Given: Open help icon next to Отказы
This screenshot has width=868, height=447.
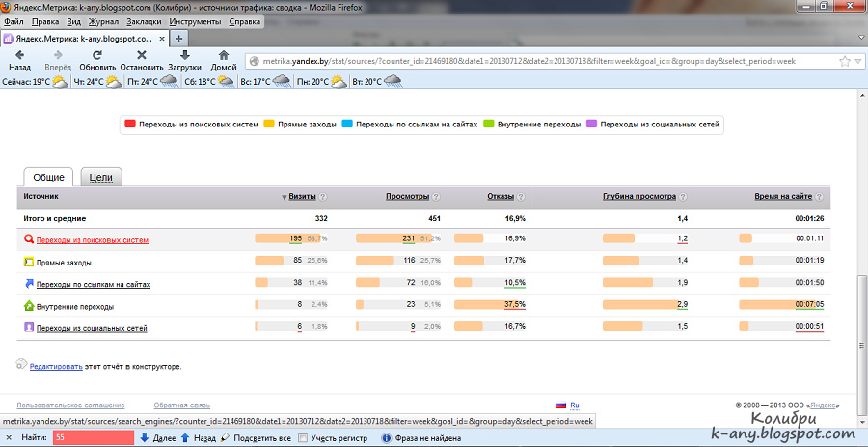Looking at the screenshot, I should tap(521, 197).
